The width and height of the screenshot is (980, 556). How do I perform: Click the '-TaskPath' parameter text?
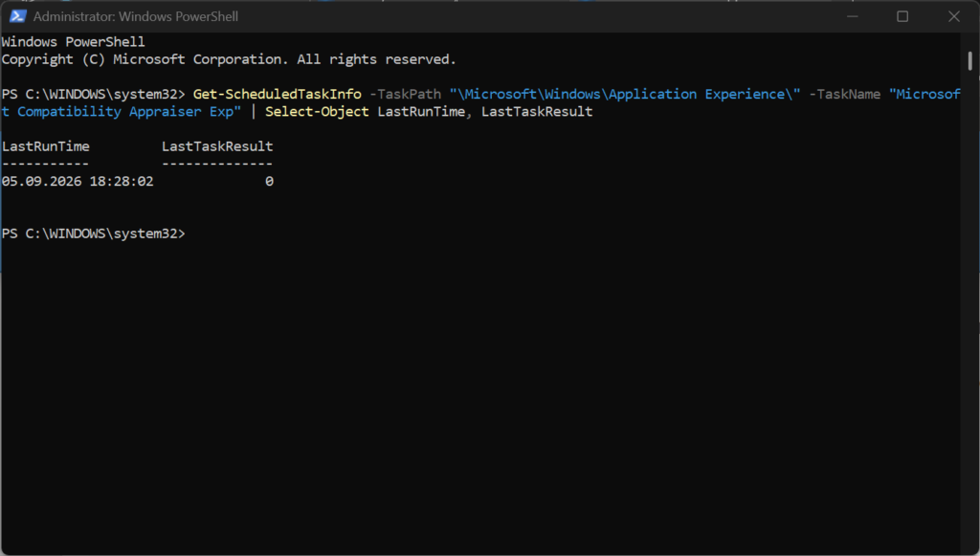click(x=405, y=95)
